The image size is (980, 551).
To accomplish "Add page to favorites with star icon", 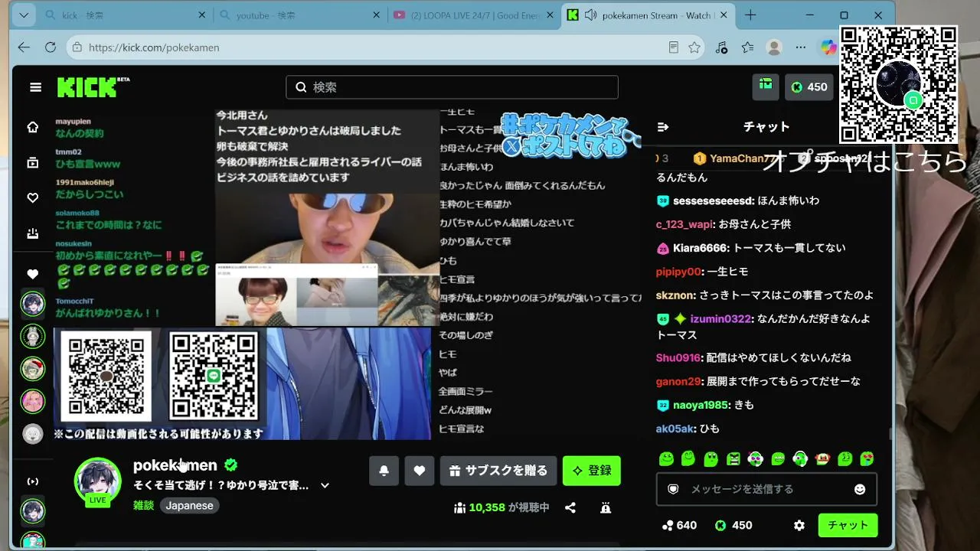I will [694, 47].
